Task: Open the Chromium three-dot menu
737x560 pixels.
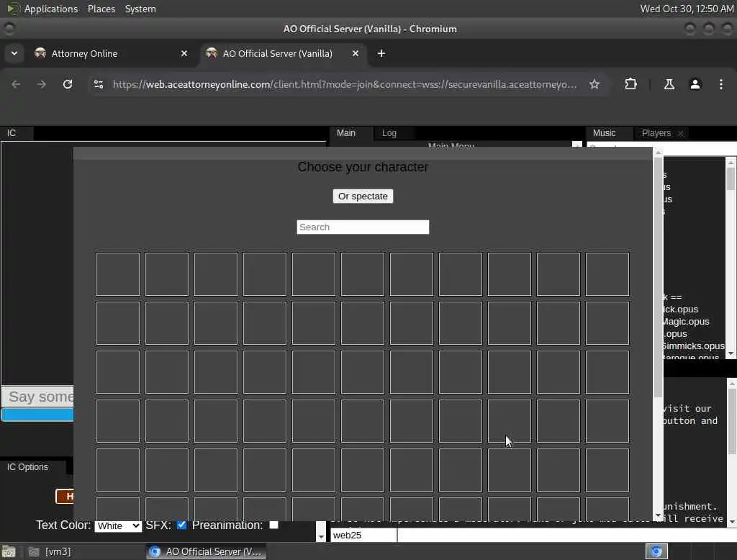Action: coord(721,84)
